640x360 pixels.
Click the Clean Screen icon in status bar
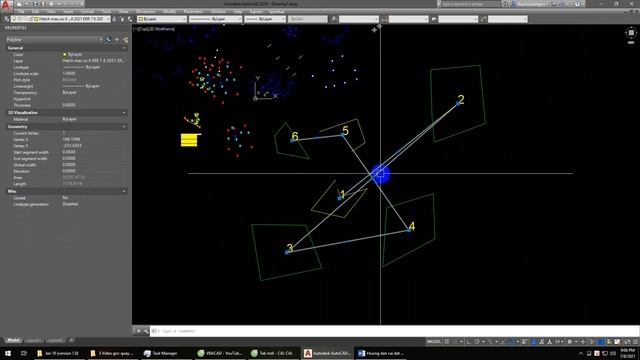[x=627, y=342]
